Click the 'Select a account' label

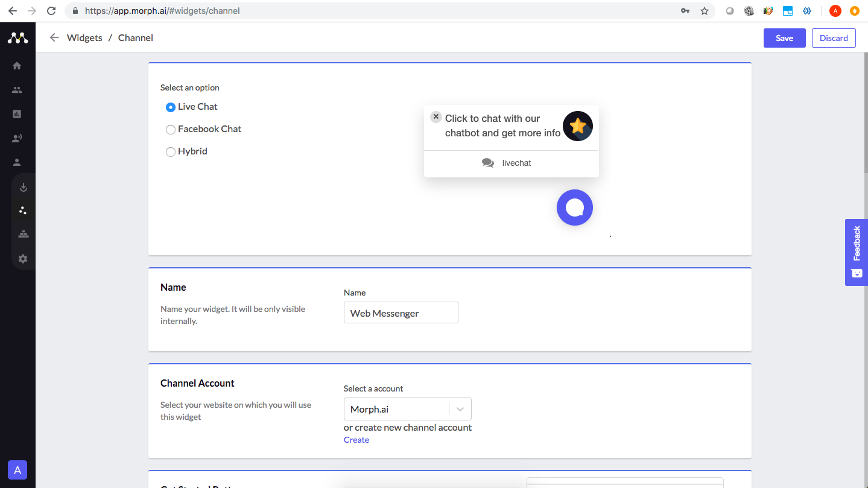373,388
